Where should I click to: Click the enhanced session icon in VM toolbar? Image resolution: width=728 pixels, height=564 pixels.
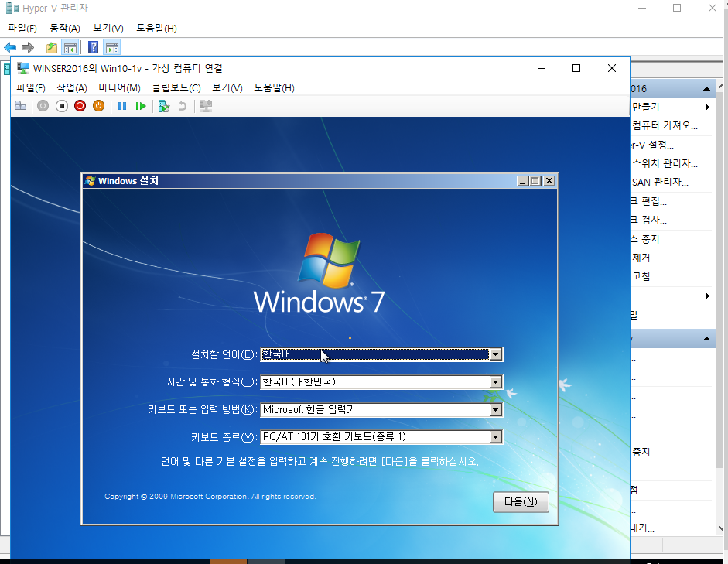coord(206,106)
